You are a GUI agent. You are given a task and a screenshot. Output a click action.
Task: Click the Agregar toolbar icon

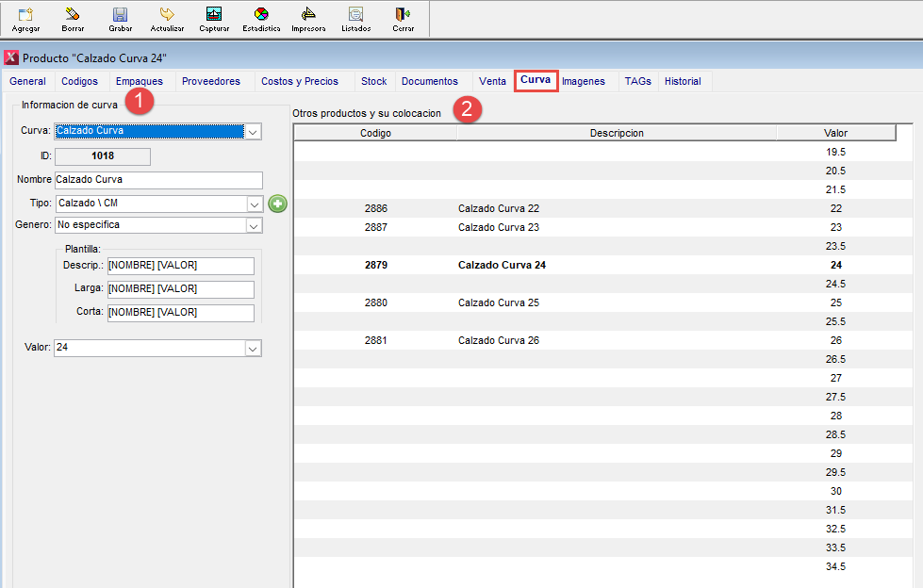tap(25, 15)
